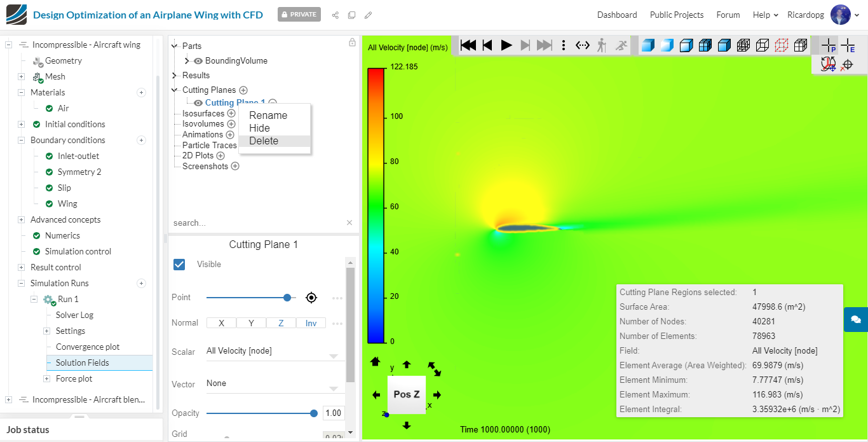
Task: Open the Forum link
Action: [728, 15]
